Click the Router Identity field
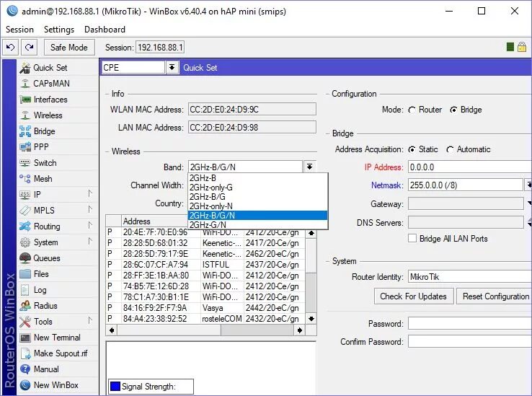Screen dimensions: 532x396 click(x=470, y=277)
